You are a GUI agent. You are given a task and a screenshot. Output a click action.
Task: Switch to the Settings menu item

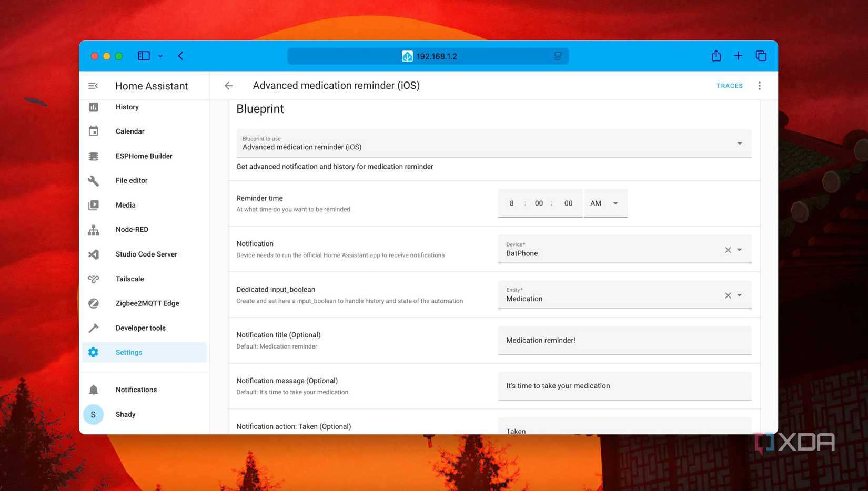pyautogui.click(x=128, y=352)
